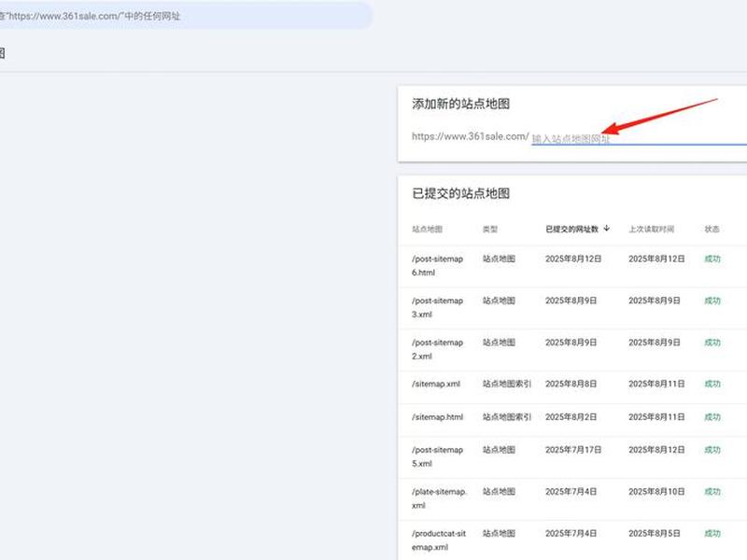Open the /sitemap.xml sitemap row

(x=572, y=387)
